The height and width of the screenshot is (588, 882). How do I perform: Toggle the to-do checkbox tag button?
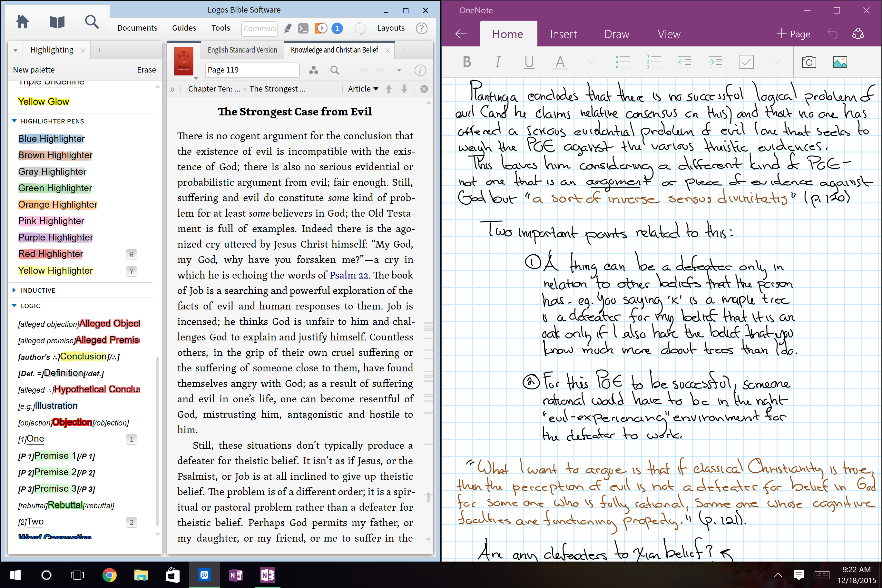(746, 62)
